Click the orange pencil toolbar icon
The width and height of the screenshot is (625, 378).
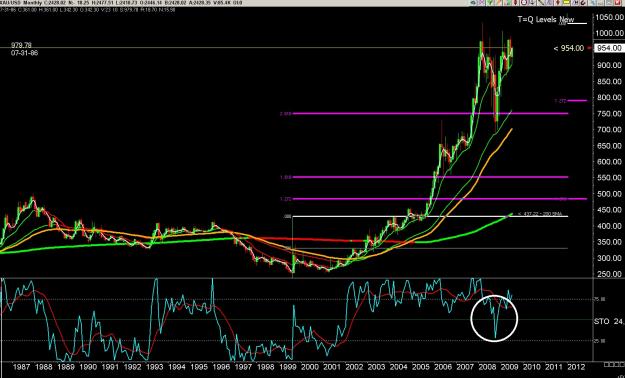pyautogui.click(x=498, y=2)
